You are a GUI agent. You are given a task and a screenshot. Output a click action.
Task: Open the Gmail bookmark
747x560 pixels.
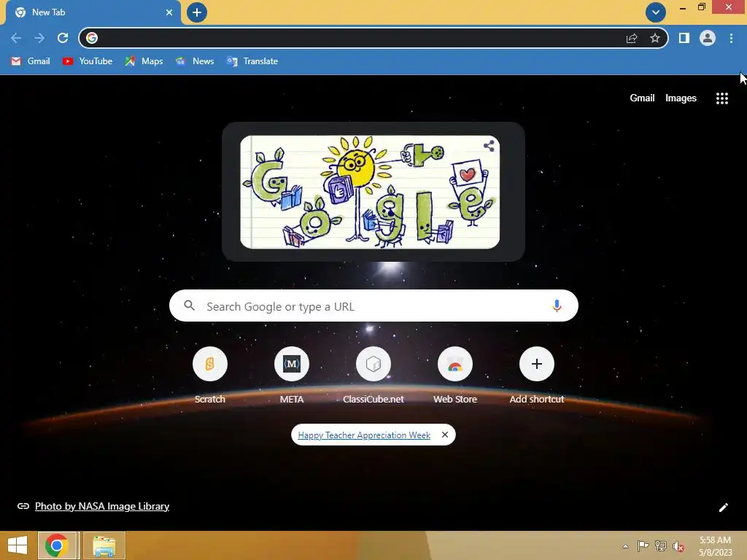coord(31,61)
